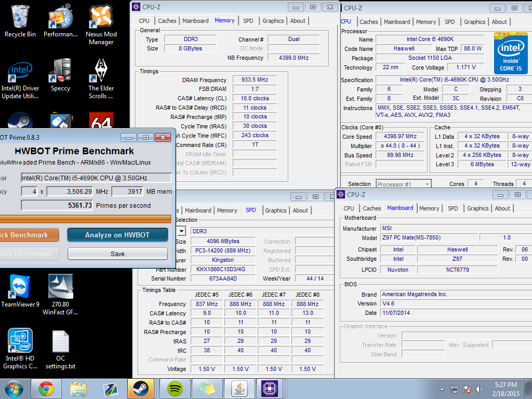Switch to Caches tab in Memory CPU-Z window

[x=167, y=21]
